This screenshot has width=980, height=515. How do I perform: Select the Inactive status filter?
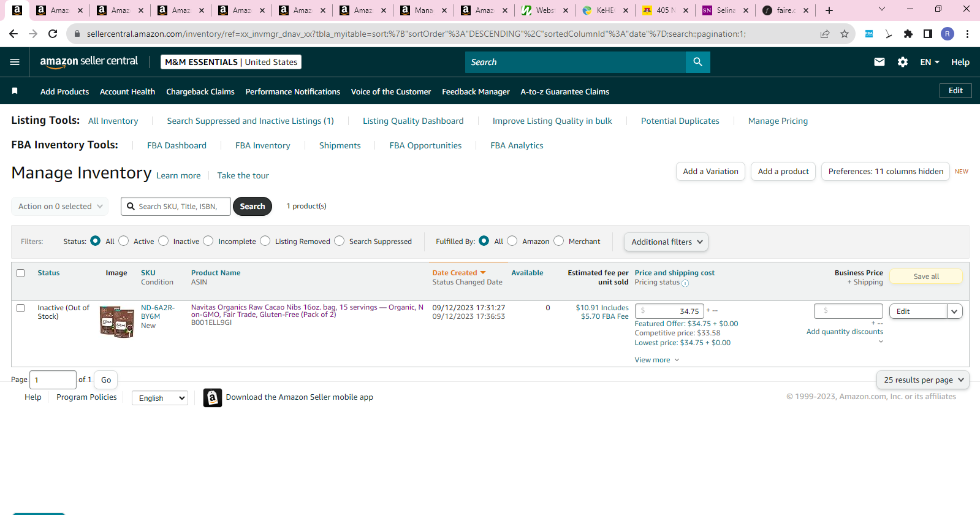163,241
